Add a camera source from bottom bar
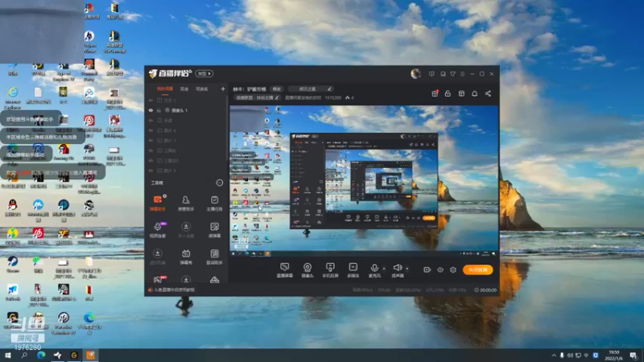644x362 pixels. pyautogui.click(x=308, y=269)
